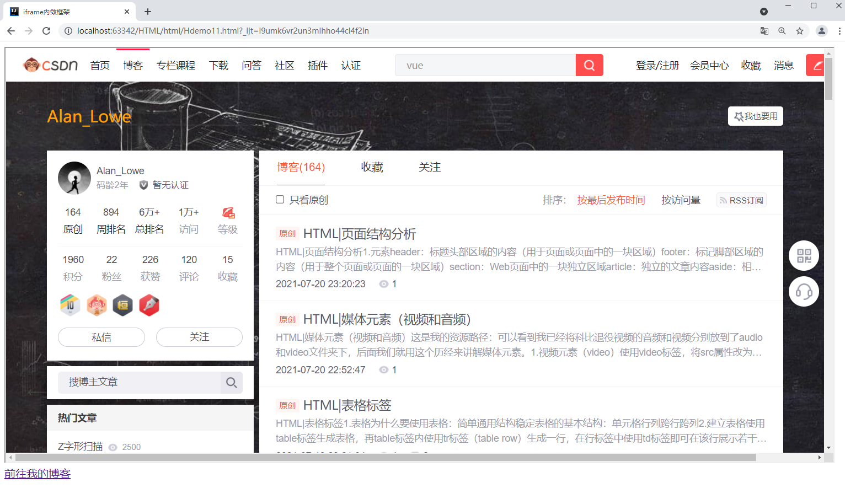This screenshot has width=845, height=504.
Task: Click the browser address bar
Action: [x=408, y=31]
